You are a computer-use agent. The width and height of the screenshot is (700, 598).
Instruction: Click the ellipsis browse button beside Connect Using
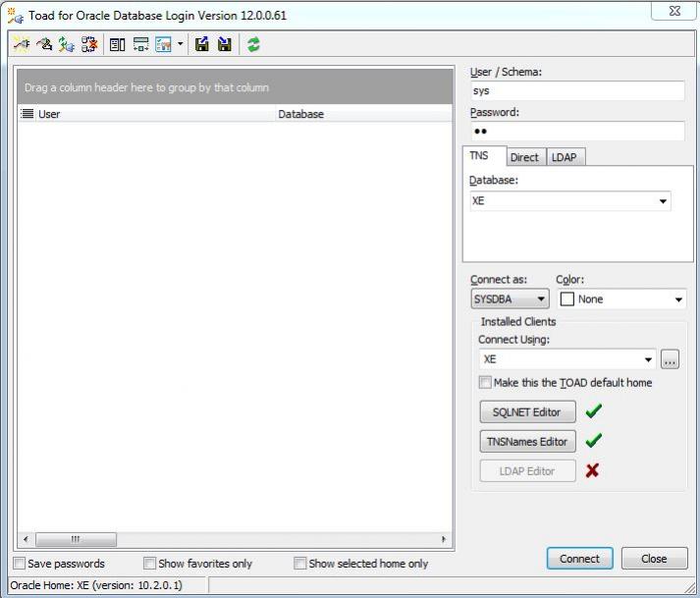coord(671,359)
